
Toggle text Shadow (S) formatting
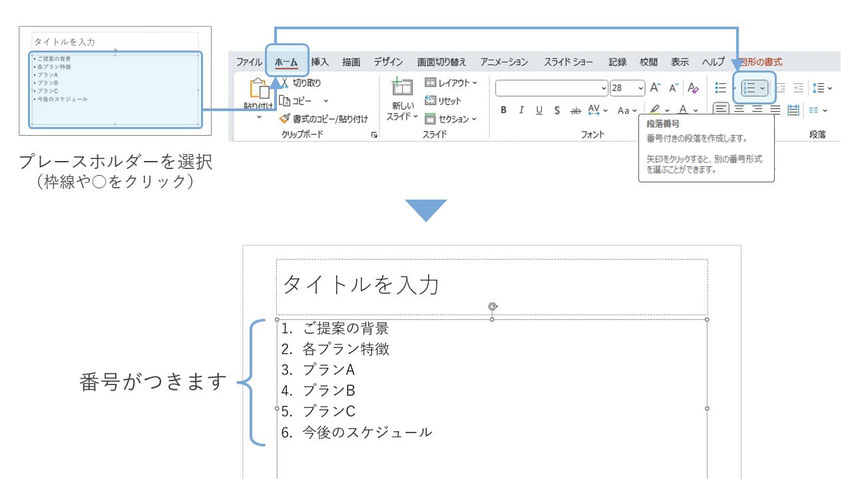click(557, 110)
